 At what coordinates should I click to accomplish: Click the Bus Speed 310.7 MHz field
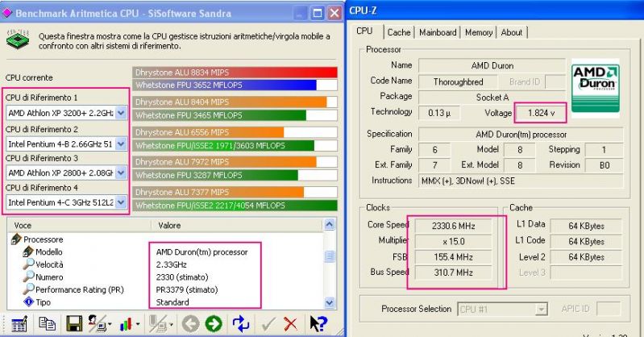(x=453, y=273)
